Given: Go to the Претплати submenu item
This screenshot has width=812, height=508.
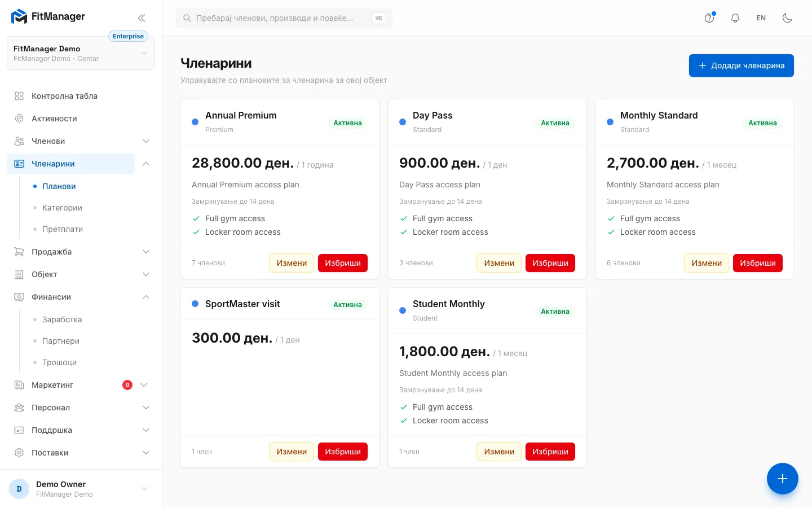Looking at the screenshot, I should 63,229.
